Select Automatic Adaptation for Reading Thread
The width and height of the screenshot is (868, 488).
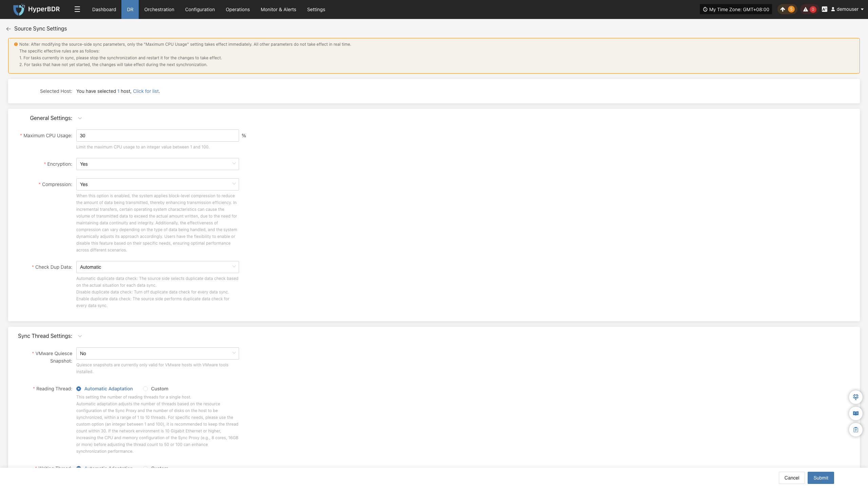(104, 389)
